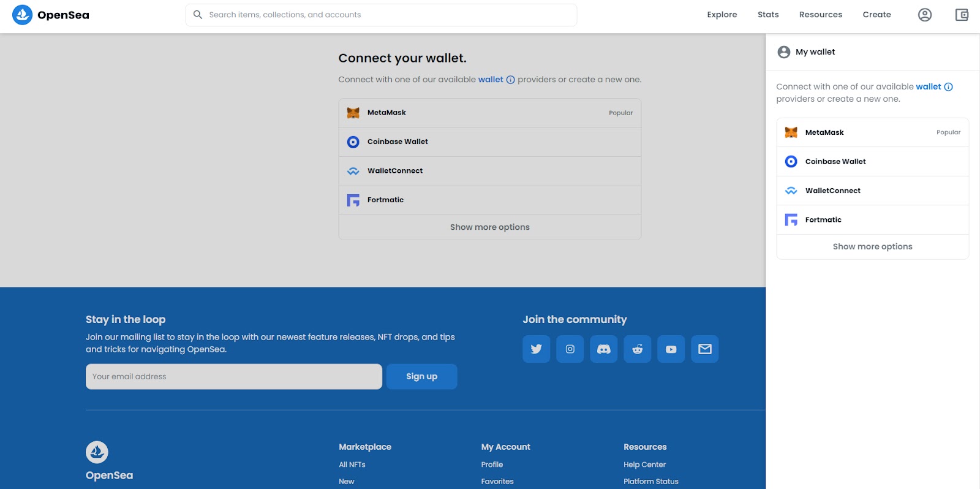Image resolution: width=980 pixels, height=489 pixels.
Task: Click the Sign up button
Action: click(422, 377)
